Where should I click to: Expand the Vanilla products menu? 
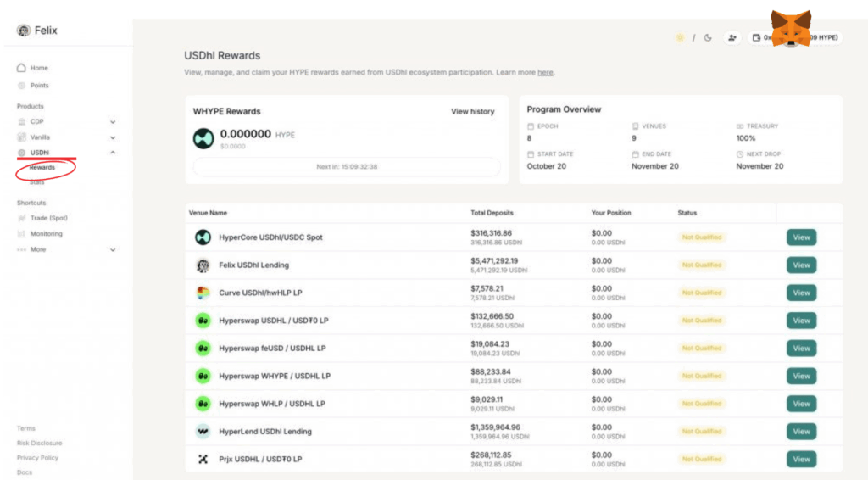tap(113, 137)
